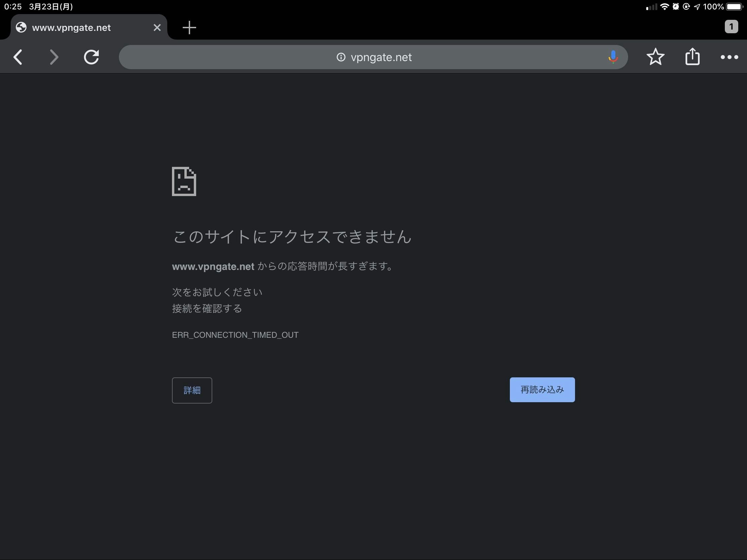Show the tab switcher count button
This screenshot has width=747, height=560.
(731, 26)
